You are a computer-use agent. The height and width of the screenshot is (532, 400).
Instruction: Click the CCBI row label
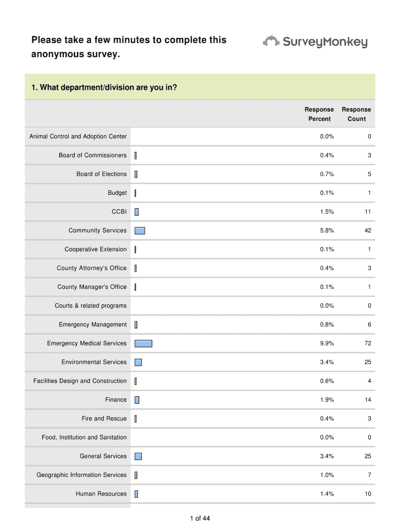coord(119,212)
